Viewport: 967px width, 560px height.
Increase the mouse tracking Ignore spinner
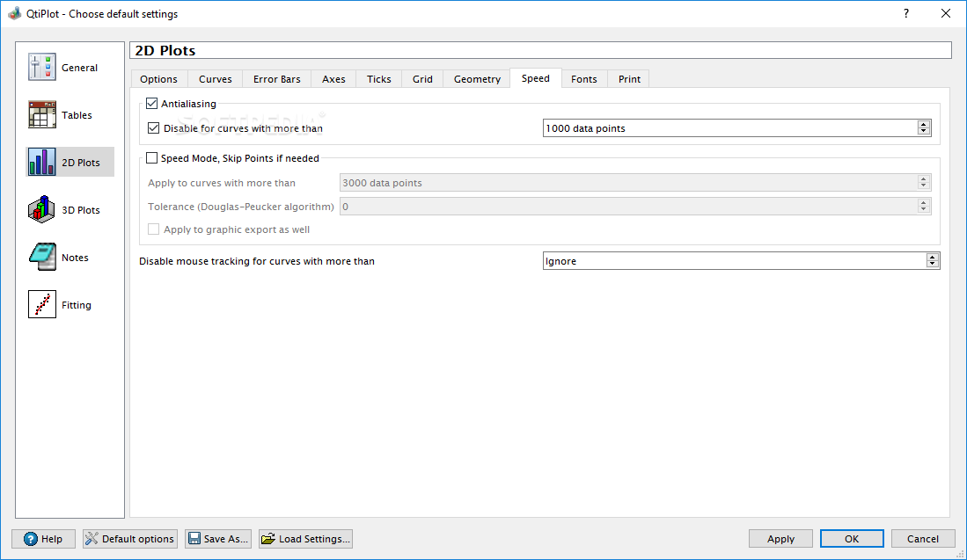(x=933, y=257)
